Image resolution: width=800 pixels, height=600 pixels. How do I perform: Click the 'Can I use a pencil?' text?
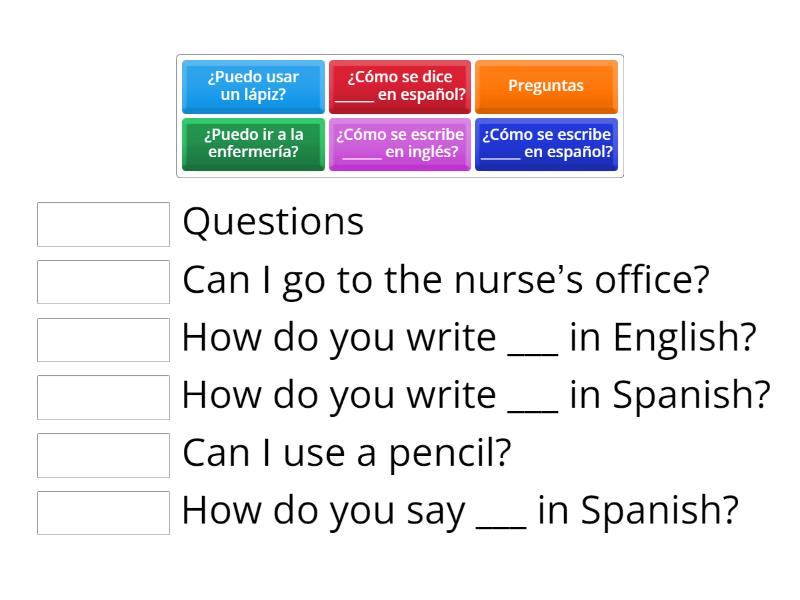click(x=346, y=454)
